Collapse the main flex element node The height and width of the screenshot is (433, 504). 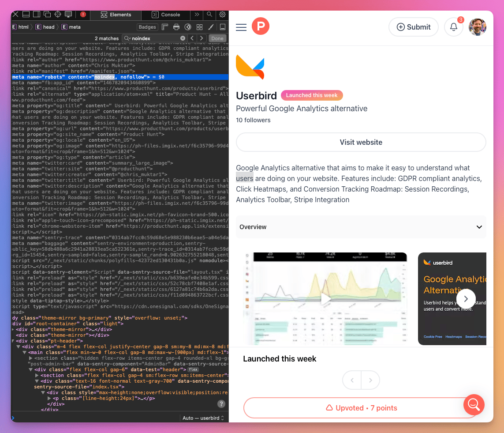click(24, 353)
